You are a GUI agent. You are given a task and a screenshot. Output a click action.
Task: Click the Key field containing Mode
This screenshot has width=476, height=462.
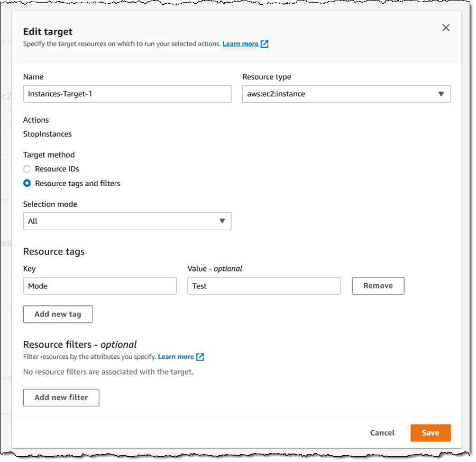point(99,286)
